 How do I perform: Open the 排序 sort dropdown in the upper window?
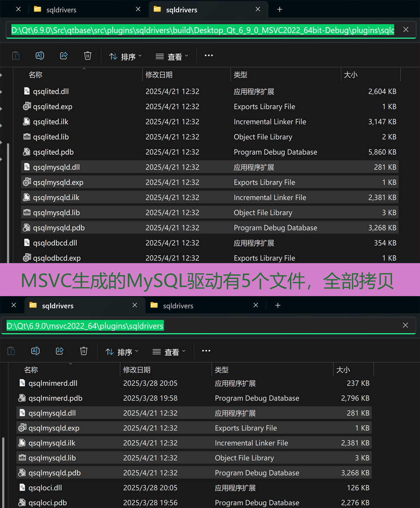125,56
